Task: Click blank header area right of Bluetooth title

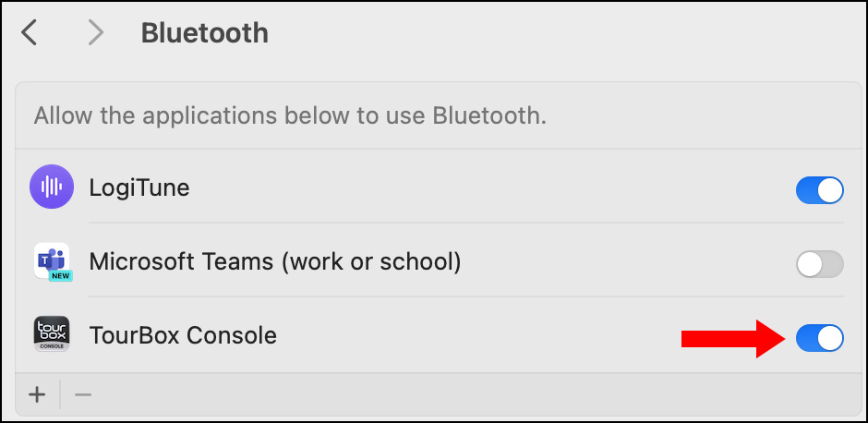Action: 554,33
